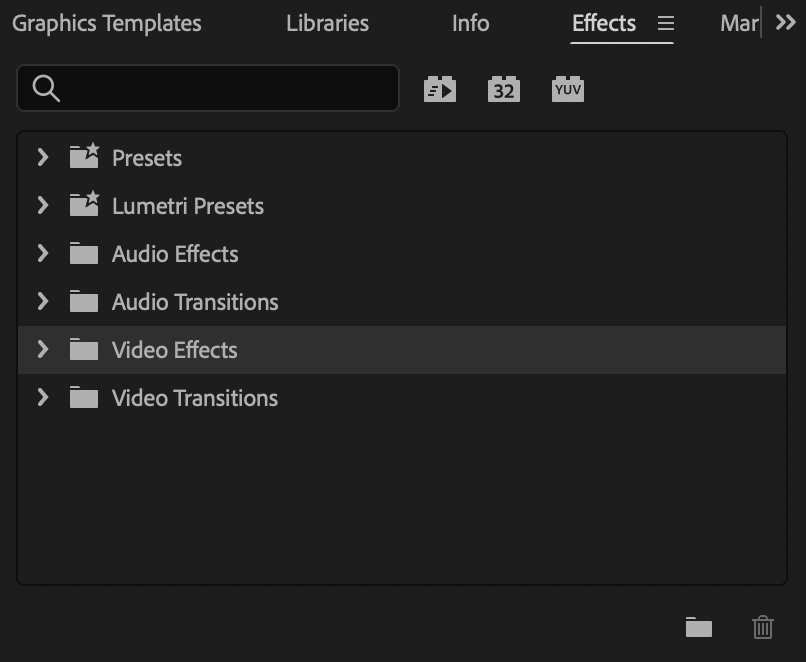
Task: Toggle the Accelerated Effects filter icon
Action: click(440, 89)
